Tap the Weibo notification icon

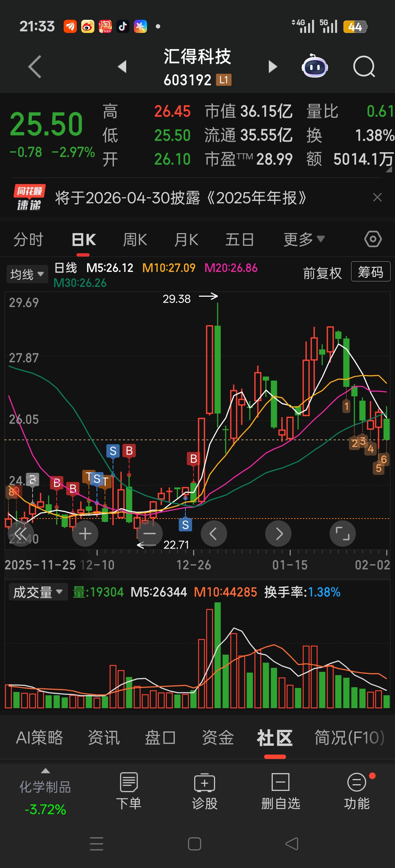88,26
